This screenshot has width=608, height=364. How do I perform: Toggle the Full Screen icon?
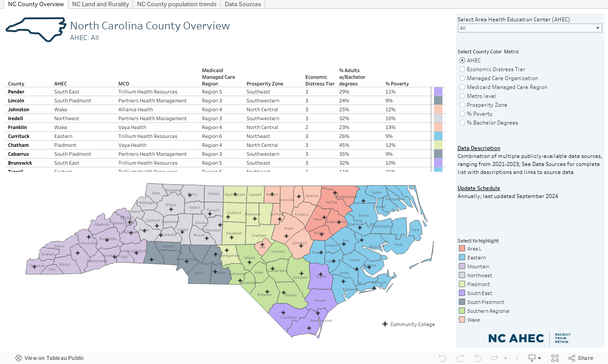click(x=555, y=358)
